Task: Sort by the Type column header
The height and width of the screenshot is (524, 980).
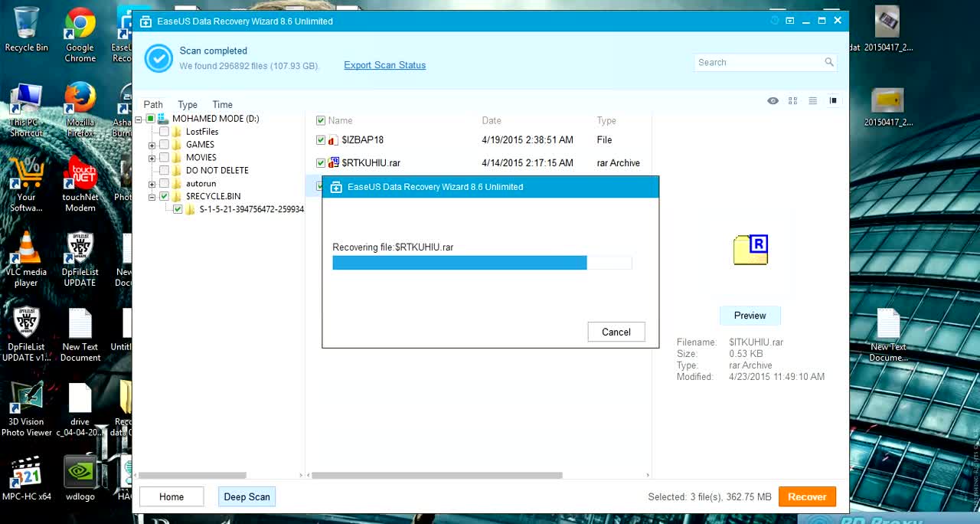Action: pyautogui.click(x=606, y=120)
